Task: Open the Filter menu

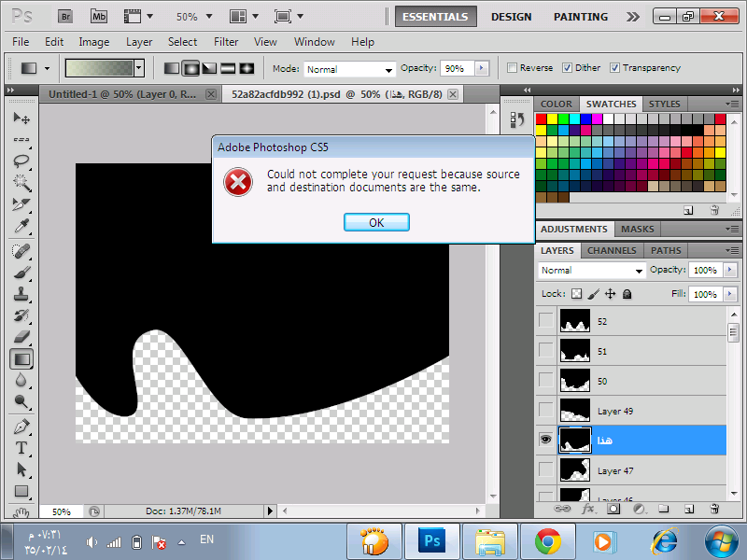Action: 226,42
